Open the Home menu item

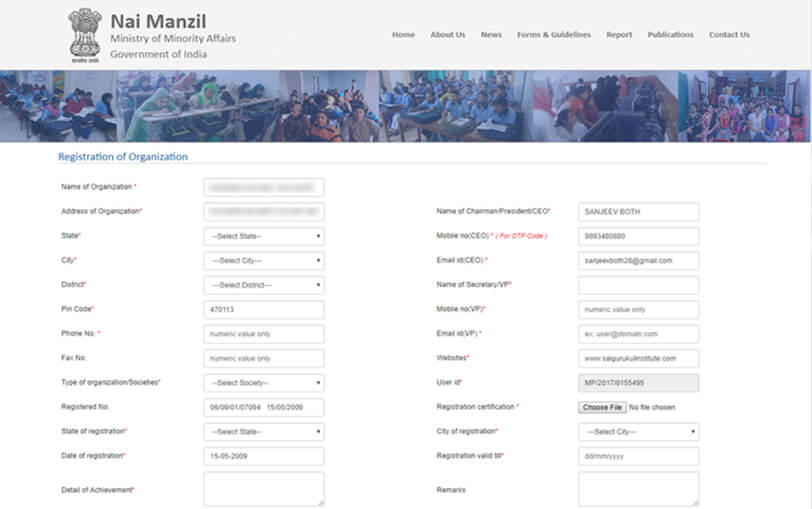403,35
